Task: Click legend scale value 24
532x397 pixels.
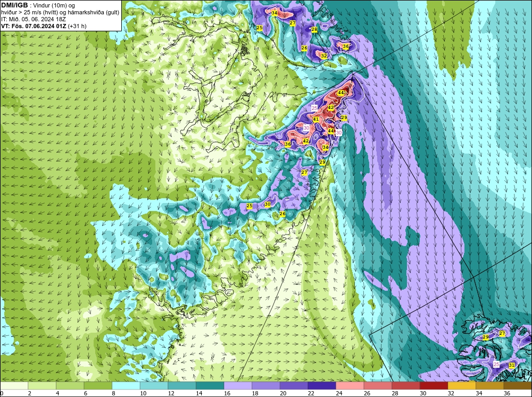Action: [338, 393]
